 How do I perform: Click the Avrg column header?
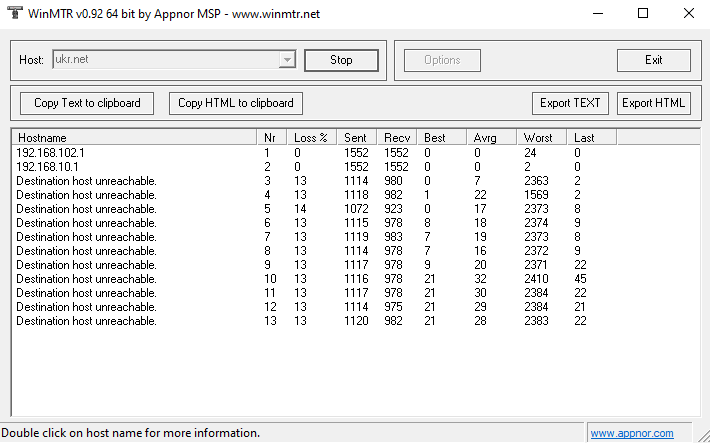click(x=493, y=137)
